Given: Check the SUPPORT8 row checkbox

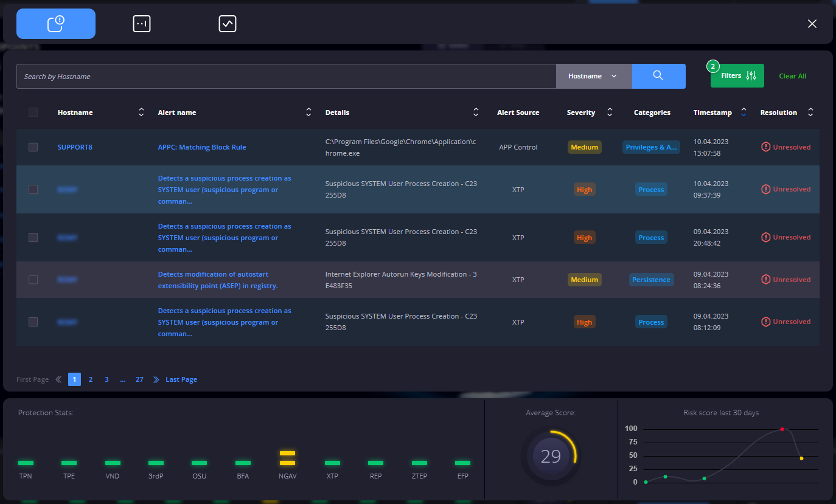Looking at the screenshot, I should point(33,147).
